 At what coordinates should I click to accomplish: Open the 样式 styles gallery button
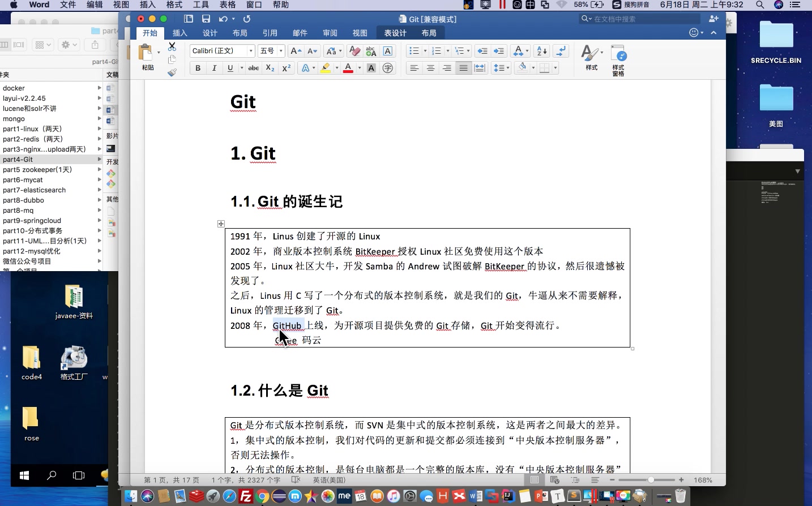pos(592,58)
